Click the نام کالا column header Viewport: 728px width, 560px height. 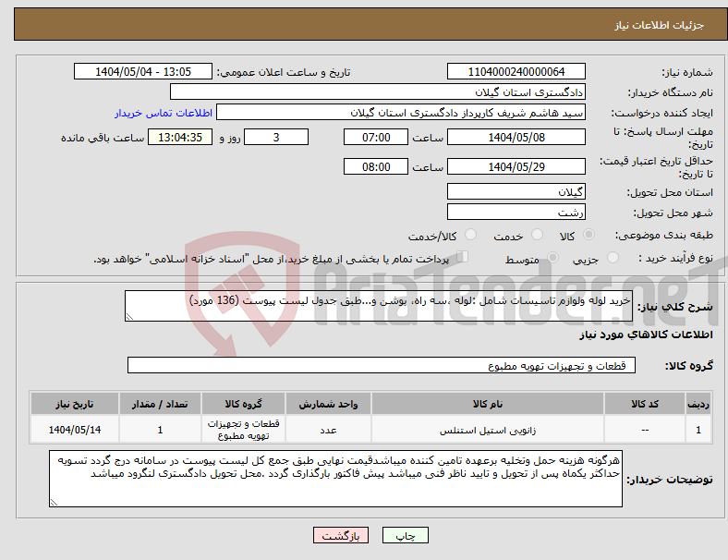click(x=488, y=404)
